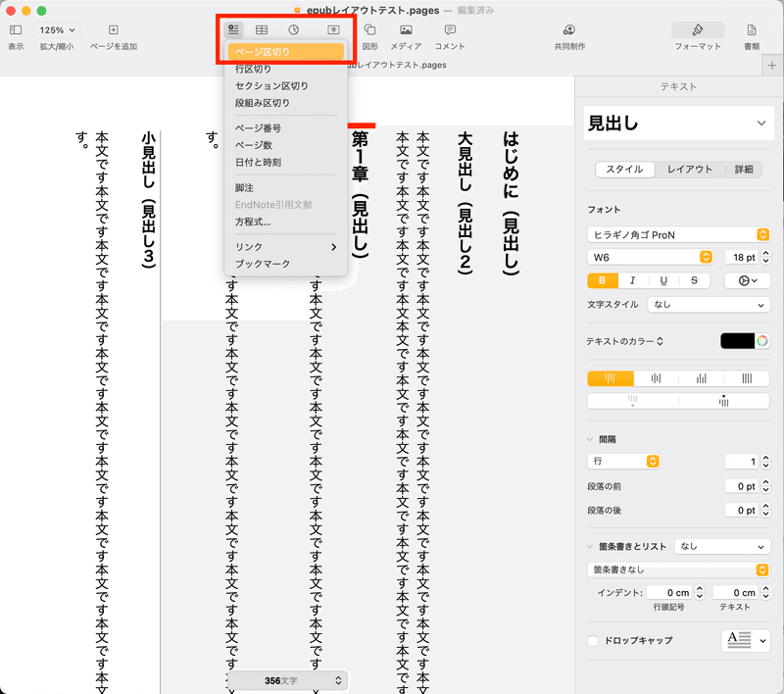Select 行区切り menu item
Image resolution: width=784 pixels, height=694 pixels.
coord(285,69)
